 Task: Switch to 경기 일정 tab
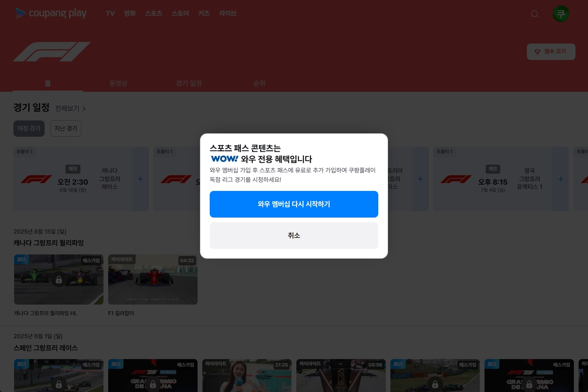tap(189, 83)
